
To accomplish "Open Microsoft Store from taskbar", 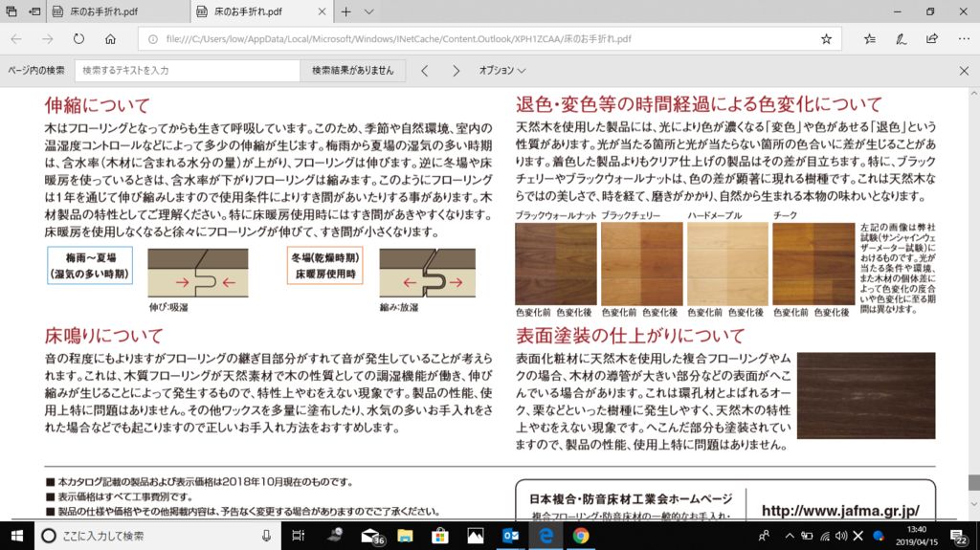I will pos(440,536).
